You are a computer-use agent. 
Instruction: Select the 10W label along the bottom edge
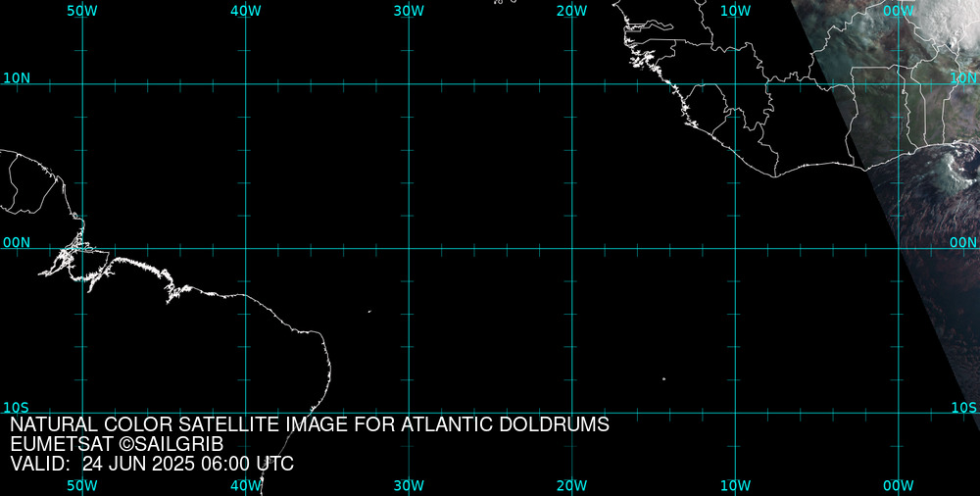pyautogui.click(x=735, y=485)
